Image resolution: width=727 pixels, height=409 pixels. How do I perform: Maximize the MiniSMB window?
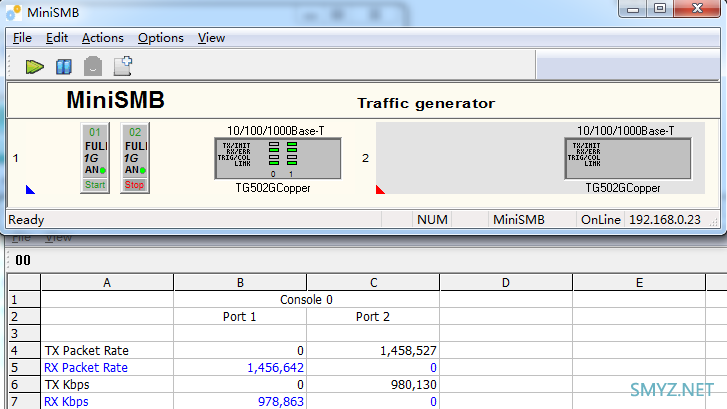[x=660, y=9]
